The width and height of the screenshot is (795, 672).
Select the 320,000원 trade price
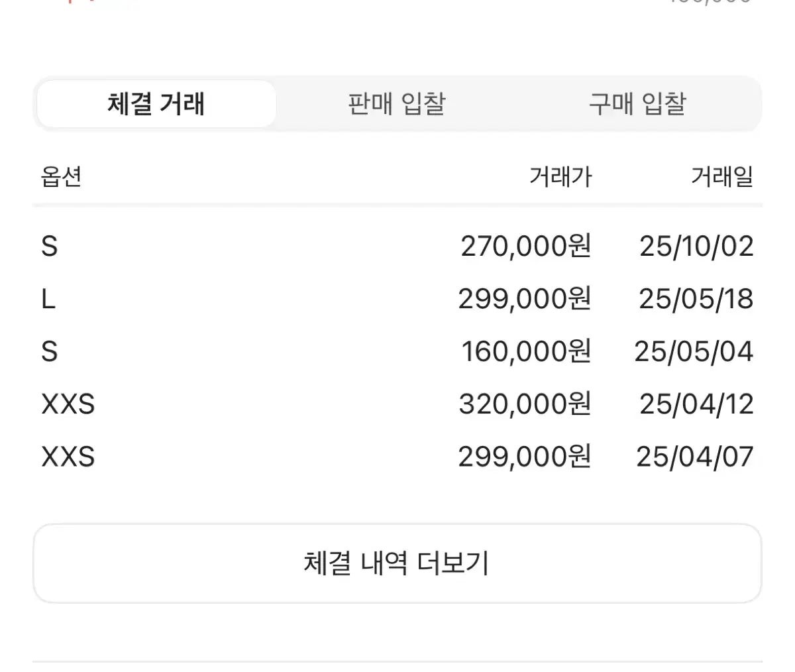pyautogui.click(x=525, y=404)
